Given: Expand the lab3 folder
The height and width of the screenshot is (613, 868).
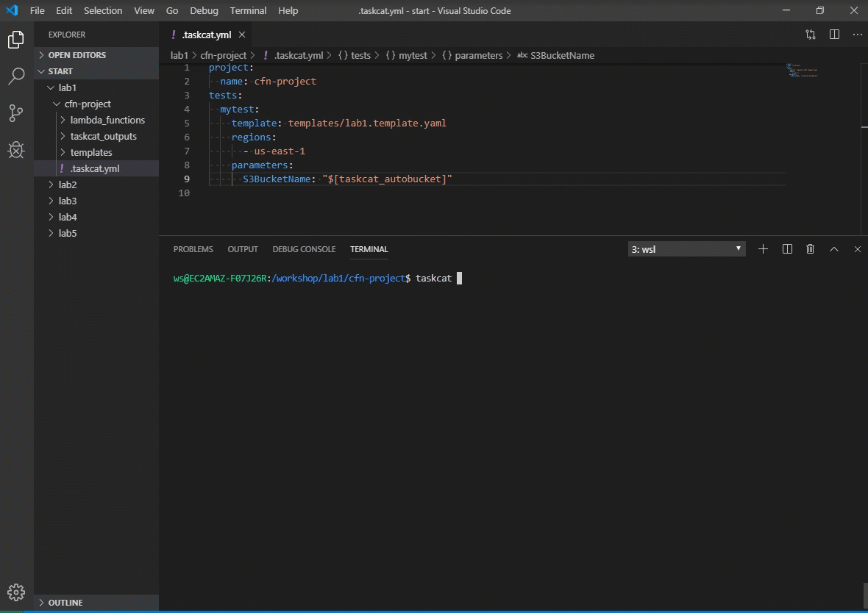Looking at the screenshot, I should click(96, 201).
